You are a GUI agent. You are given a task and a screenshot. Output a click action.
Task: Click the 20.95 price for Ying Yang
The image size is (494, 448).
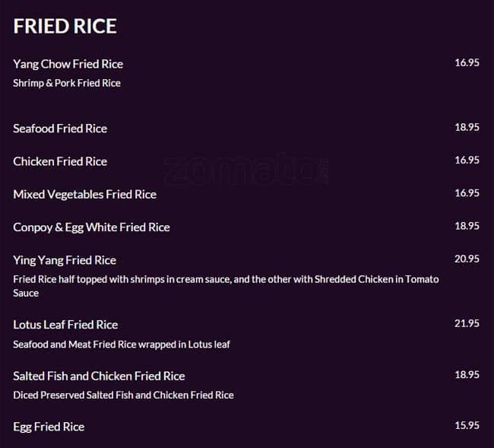467,259
